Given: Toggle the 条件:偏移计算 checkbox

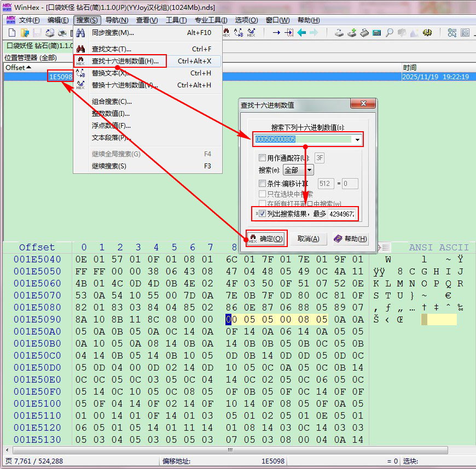Looking at the screenshot, I should tap(263, 184).
